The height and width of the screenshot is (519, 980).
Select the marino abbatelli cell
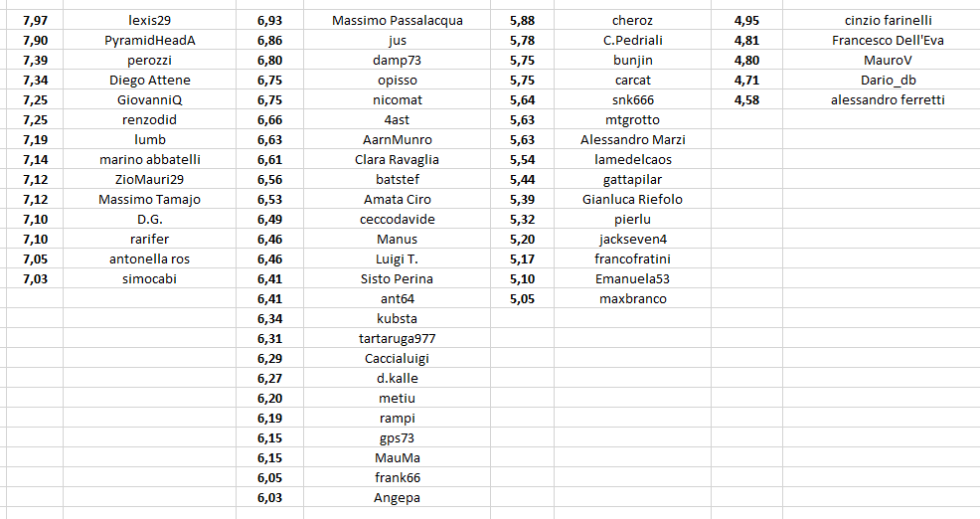(x=150, y=159)
